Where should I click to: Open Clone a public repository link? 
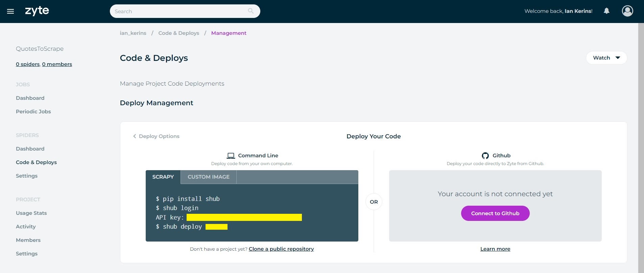coord(281,249)
